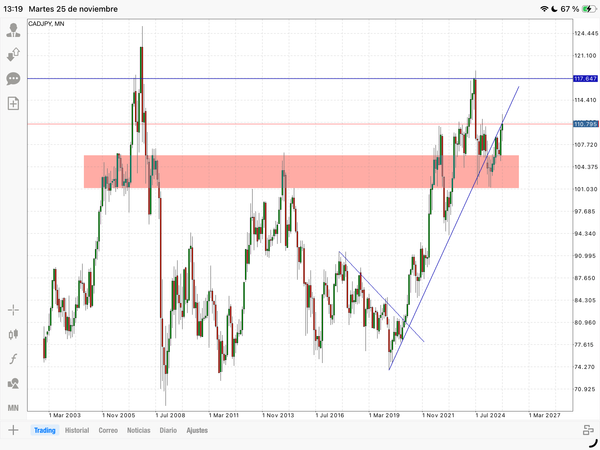This screenshot has width=600, height=450.
Task: Change the MN timeframe selector
Action: coord(13,408)
